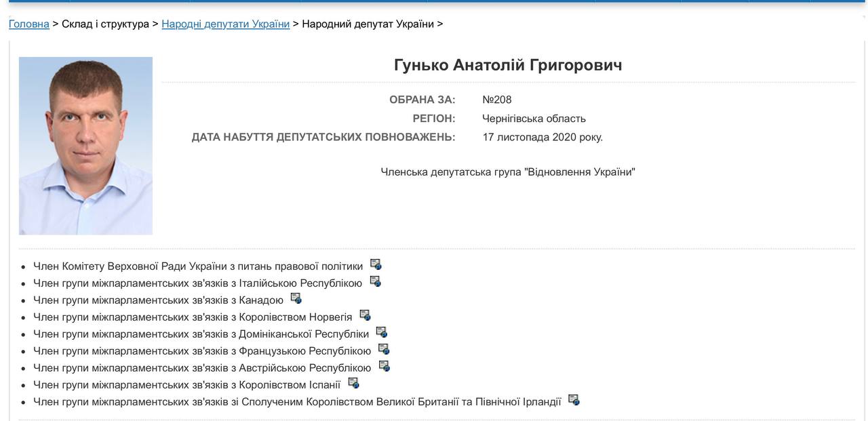This screenshot has width=868, height=421.
Task: Click the heading Гунько Анатолій Григорович
Action: point(507,65)
